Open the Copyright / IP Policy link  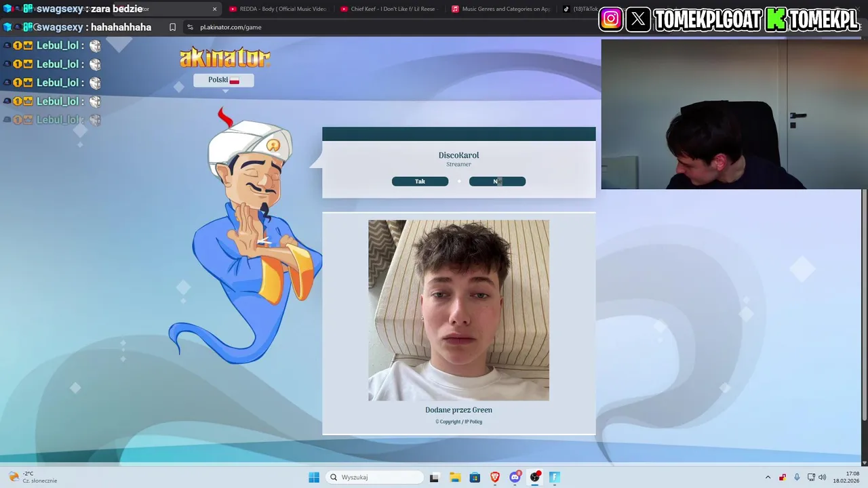(x=459, y=422)
